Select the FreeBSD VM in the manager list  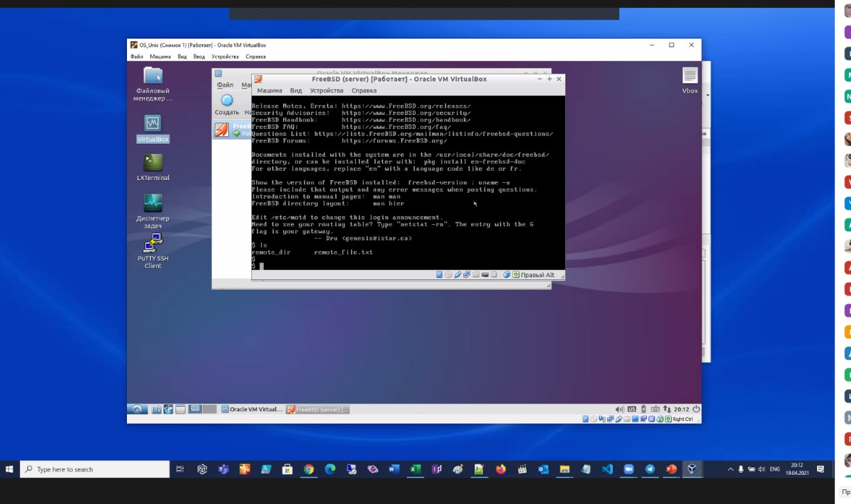tap(232, 130)
